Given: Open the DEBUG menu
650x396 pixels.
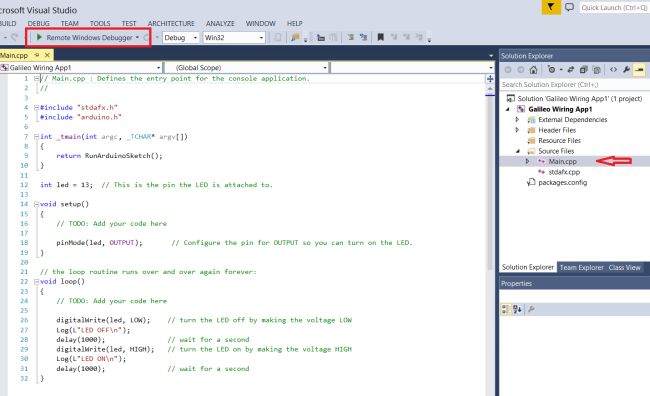Looking at the screenshot, I should (39, 24).
